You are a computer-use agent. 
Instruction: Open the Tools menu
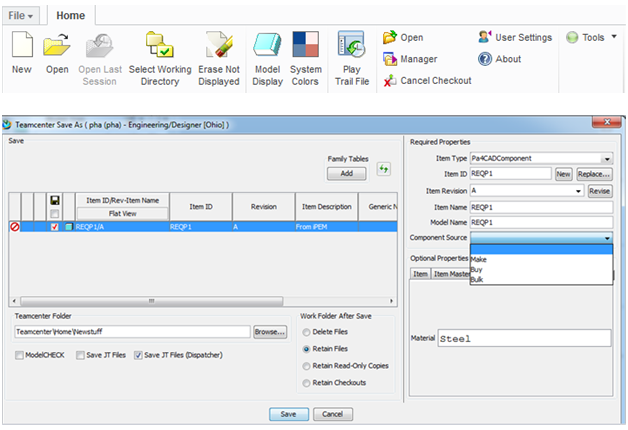[x=591, y=37]
